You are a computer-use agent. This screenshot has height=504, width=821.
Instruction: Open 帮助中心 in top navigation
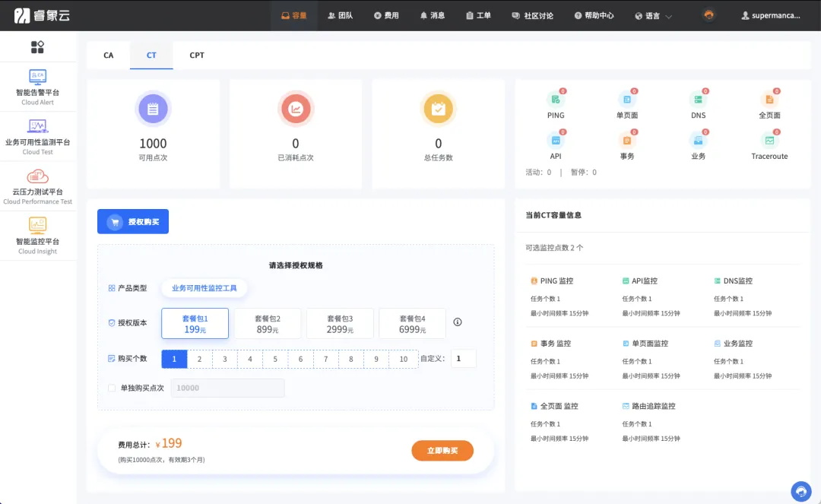pos(594,16)
